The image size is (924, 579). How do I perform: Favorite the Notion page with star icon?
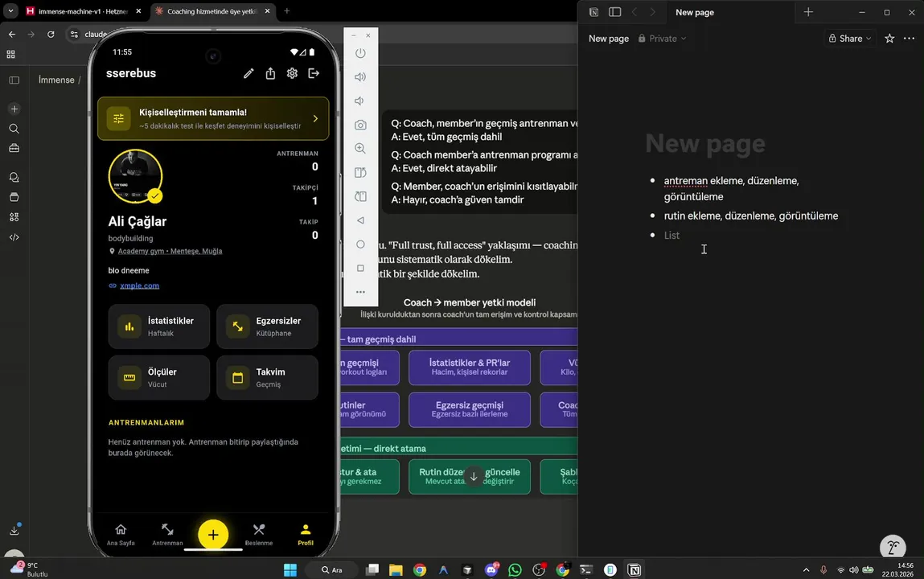(889, 39)
